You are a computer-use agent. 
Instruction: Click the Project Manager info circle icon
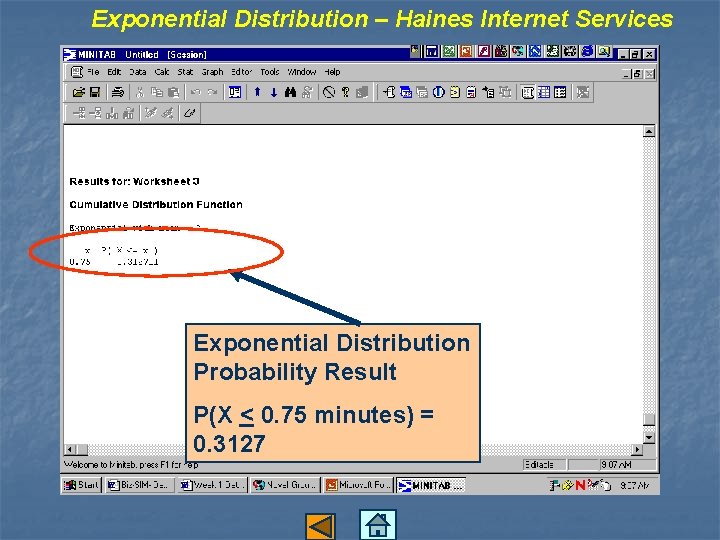[439, 92]
